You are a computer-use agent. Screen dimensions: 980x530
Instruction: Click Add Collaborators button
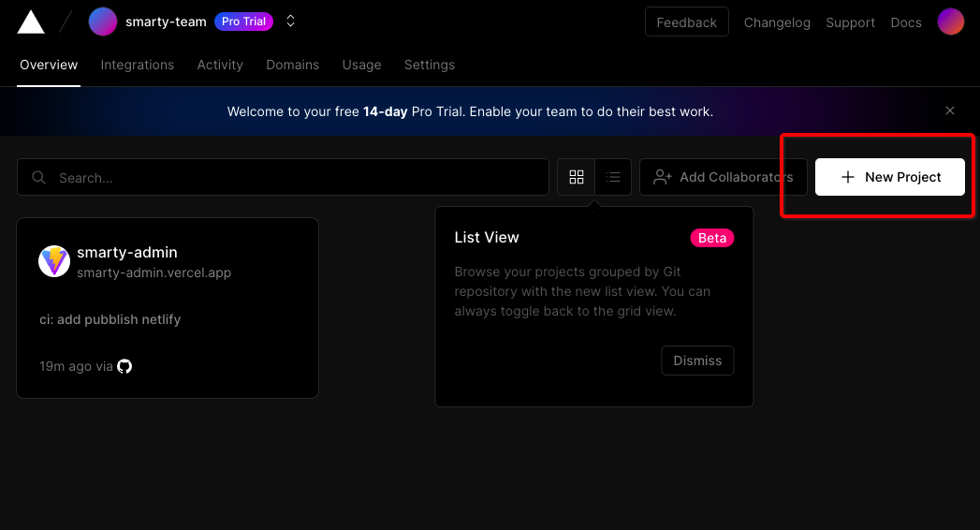tap(723, 177)
